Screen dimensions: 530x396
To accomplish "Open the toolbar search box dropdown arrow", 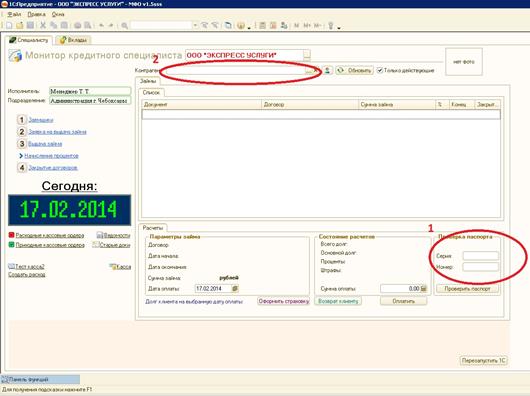I will point(195,25).
